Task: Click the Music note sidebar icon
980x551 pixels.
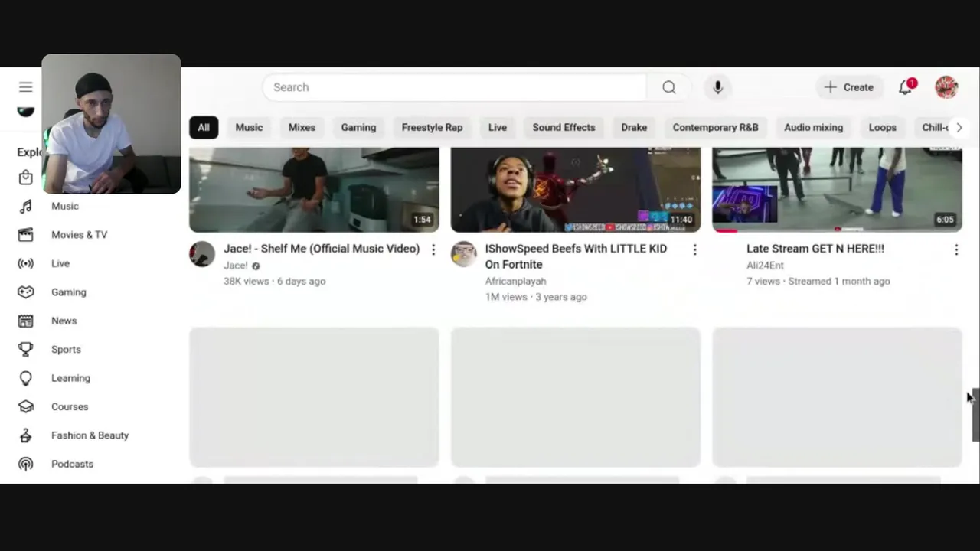Action: (25, 206)
